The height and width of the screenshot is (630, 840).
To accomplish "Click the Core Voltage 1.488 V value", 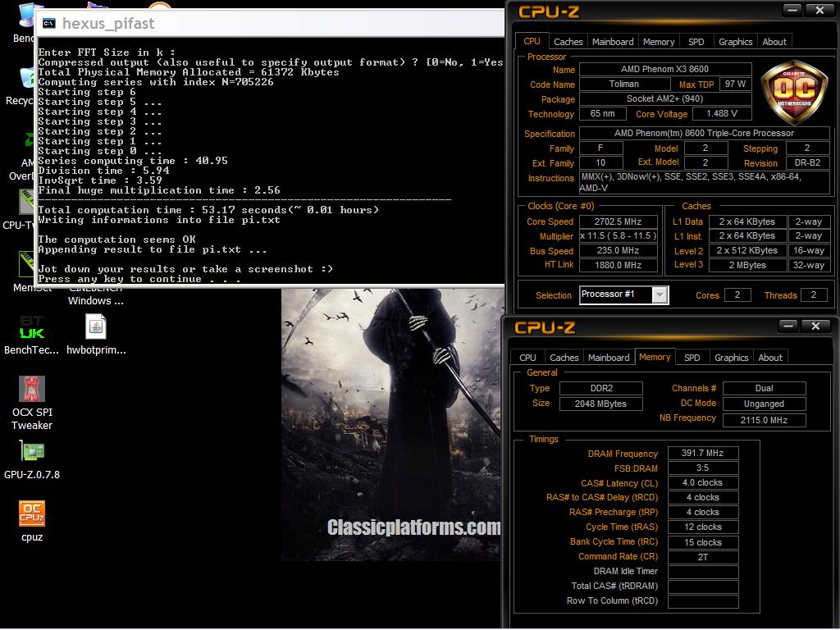I will [x=722, y=113].
